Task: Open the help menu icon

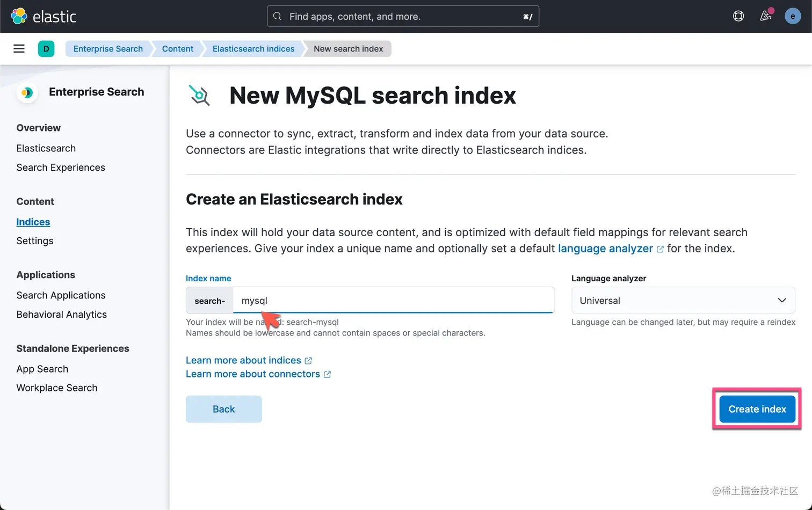Action: click(x=738, y=16)
